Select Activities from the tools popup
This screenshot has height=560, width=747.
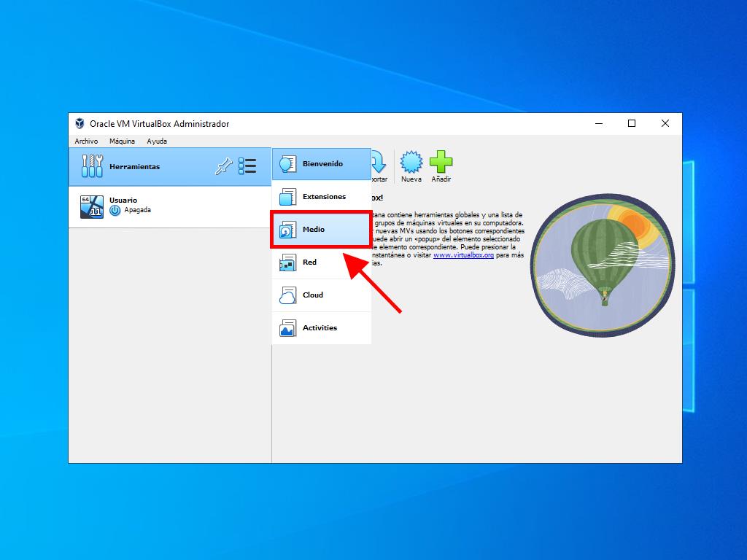click(x=321, y=328)
